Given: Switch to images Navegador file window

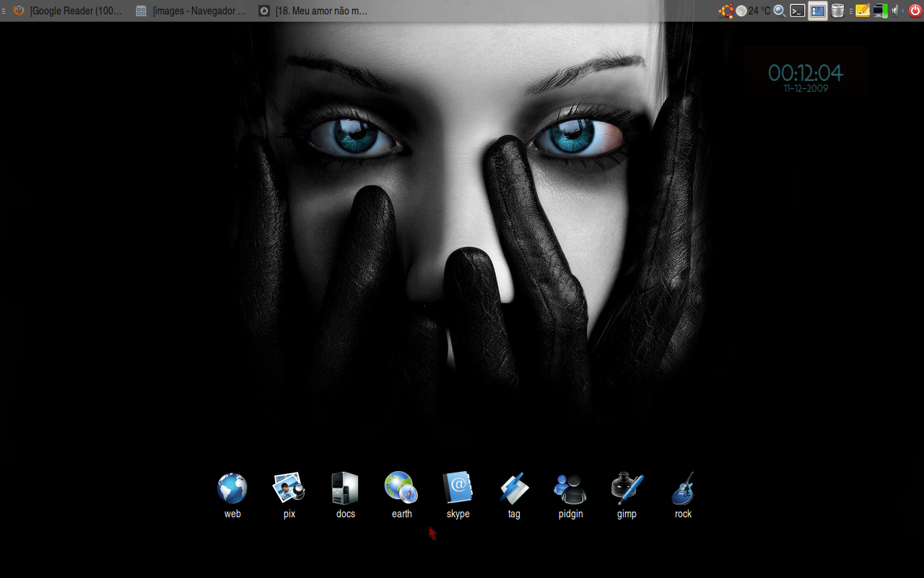Looking at the screenshot, I should (191, 11).
